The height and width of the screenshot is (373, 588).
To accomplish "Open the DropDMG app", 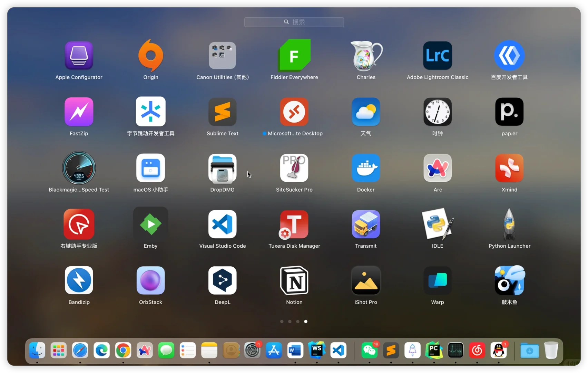I will tap(223, 168).
